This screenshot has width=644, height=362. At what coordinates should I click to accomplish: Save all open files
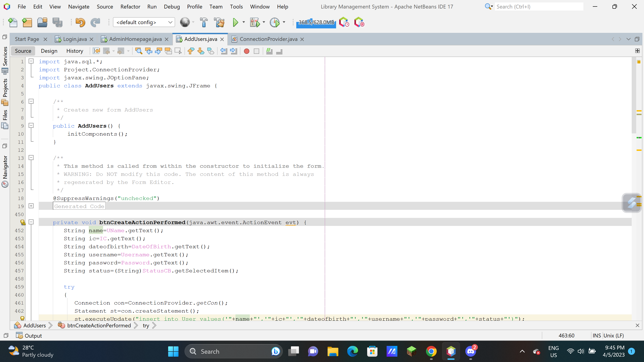(x=58, y=23)
